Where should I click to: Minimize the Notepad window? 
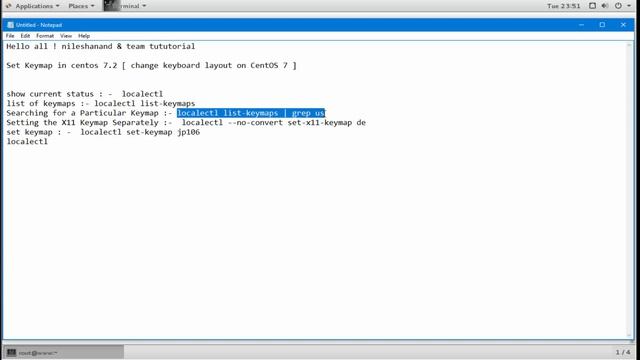click(581, 25)
